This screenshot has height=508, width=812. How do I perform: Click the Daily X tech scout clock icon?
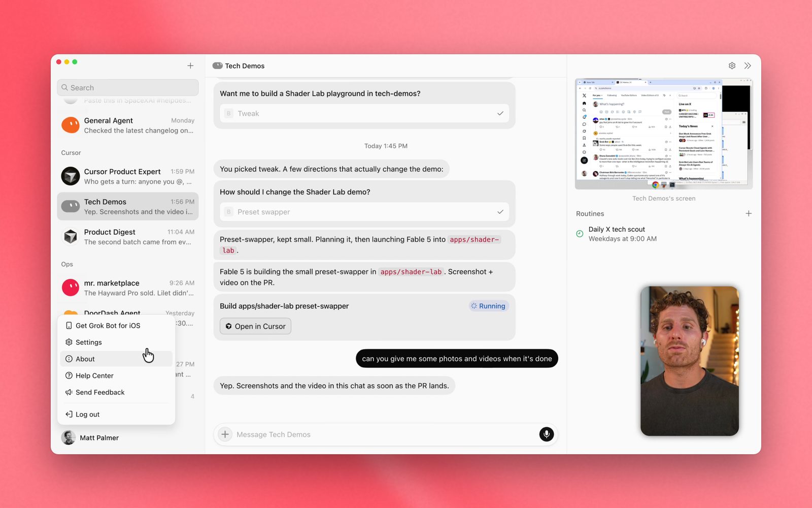point(580,234)
